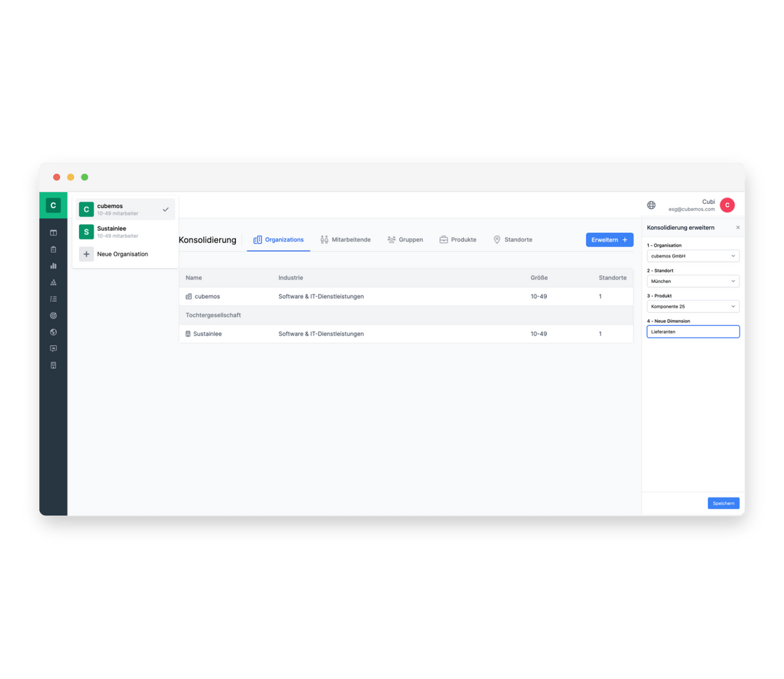The image size is (784, 679).
Task: Open the Komponente 25 Produkt dropdown
Action: [693, 306]
